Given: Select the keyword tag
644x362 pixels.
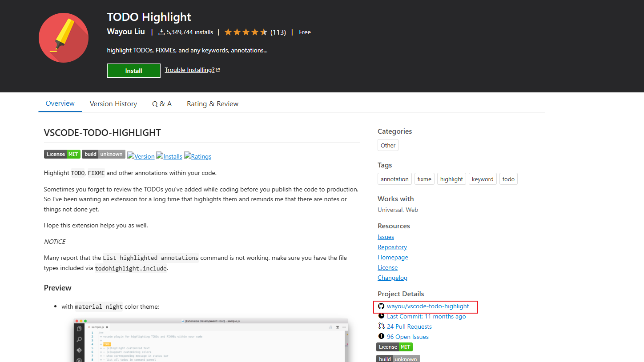Looking at the screenshot, I should click(483, 179).
